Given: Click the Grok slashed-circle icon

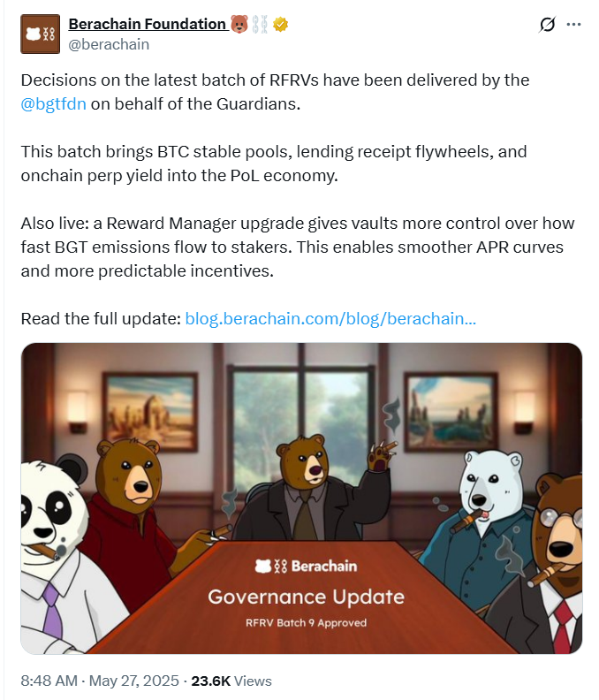Looking at the screenshot, I should click(547, 25).
